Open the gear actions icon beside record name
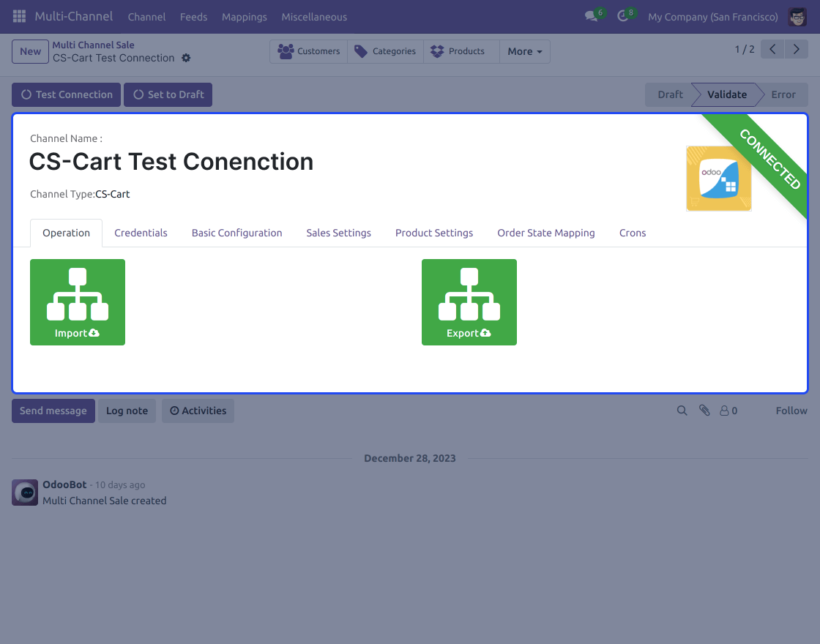Viewport: 820px width, 644px height. [x=186, y=58]
